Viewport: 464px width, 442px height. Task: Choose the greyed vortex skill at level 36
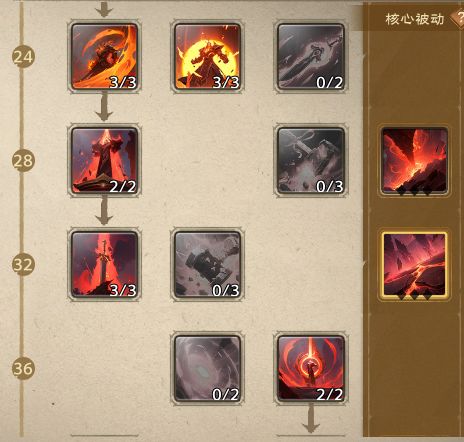click(x=207, y=368)
